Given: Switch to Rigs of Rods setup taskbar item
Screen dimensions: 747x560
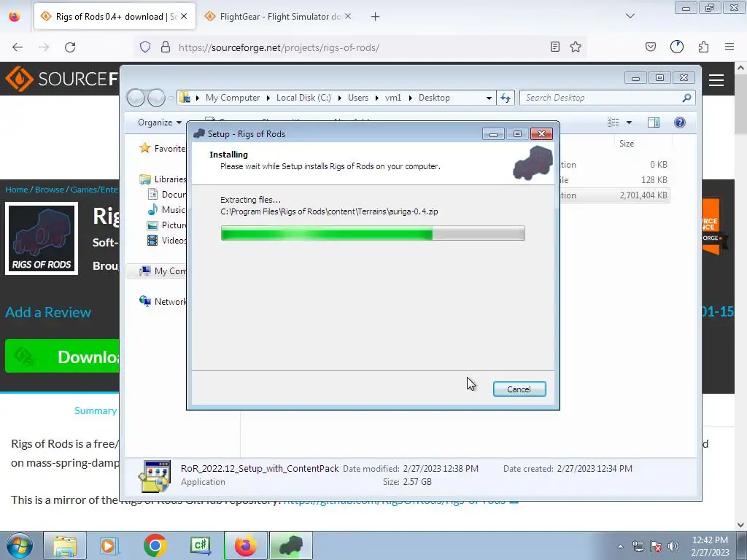Looking at the screenshot, I should 291,545.
